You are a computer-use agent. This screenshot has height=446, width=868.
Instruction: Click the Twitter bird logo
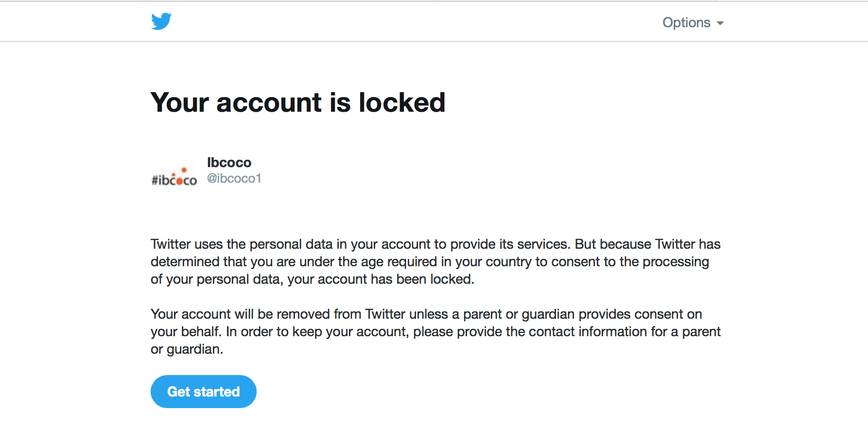(161, 21)
